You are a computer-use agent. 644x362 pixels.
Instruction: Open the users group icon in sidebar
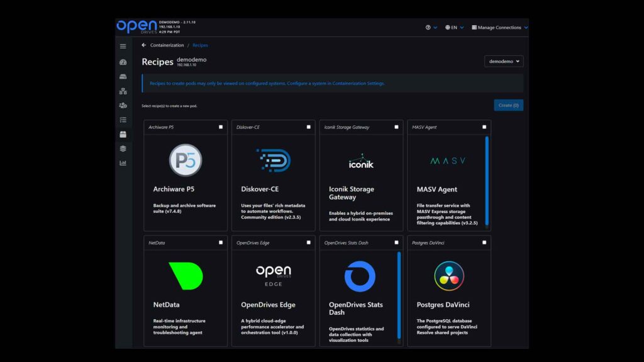(123, 106)
